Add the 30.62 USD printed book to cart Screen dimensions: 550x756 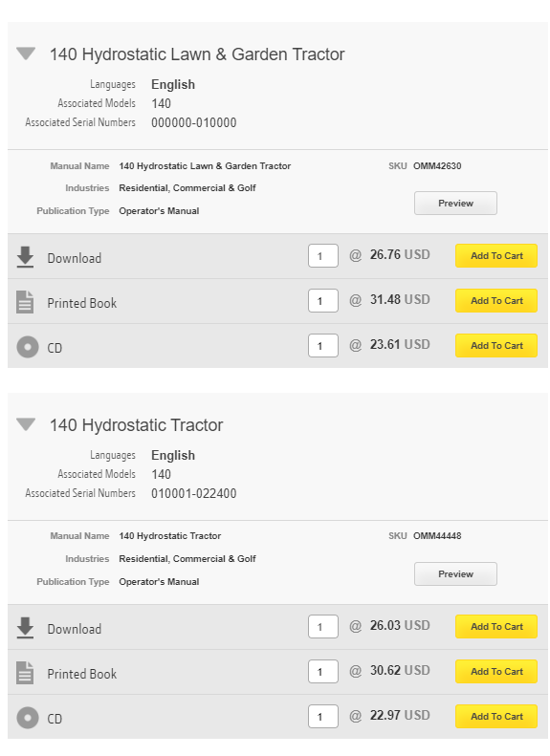point(496,671)
